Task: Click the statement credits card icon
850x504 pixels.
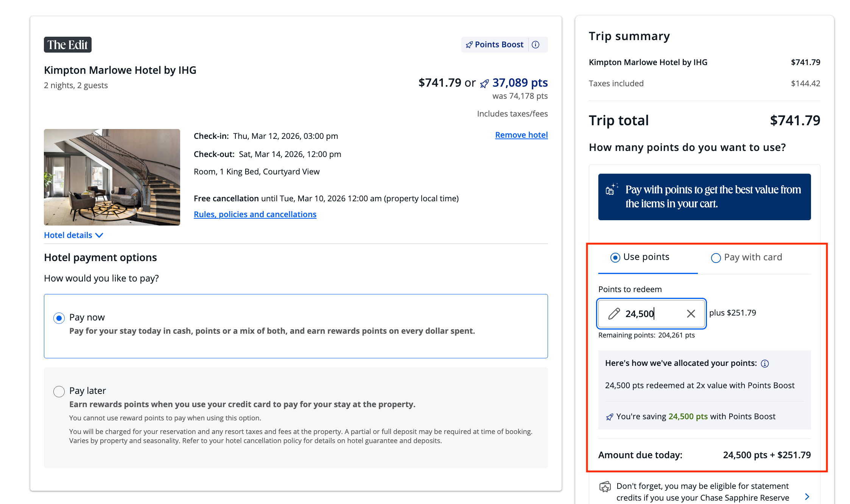Action: click(x=605, y=487)
